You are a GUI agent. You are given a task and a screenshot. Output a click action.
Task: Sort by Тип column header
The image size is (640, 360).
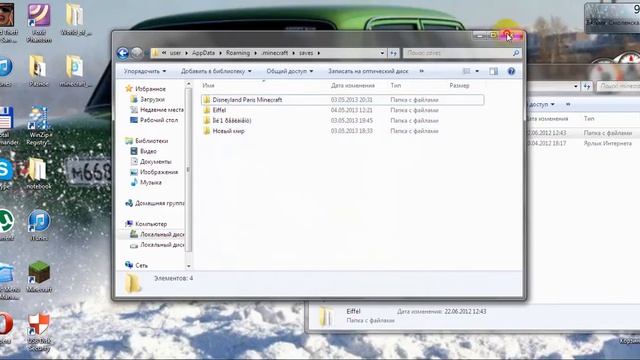click(x=396, y=85)
